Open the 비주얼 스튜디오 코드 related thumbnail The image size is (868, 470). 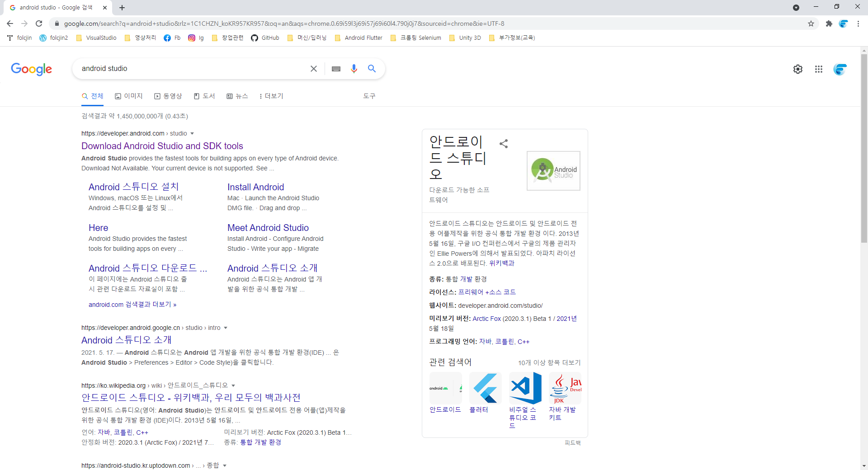tap(525, 388)
